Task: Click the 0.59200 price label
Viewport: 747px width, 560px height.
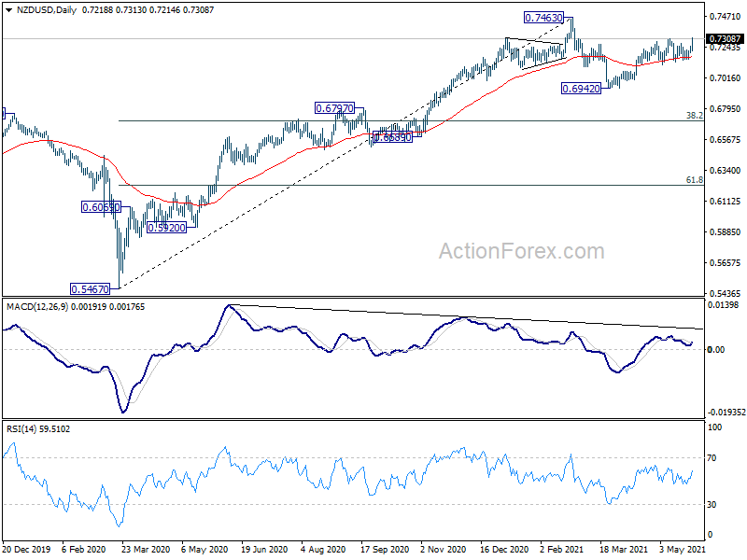Action: click(166, 228)
